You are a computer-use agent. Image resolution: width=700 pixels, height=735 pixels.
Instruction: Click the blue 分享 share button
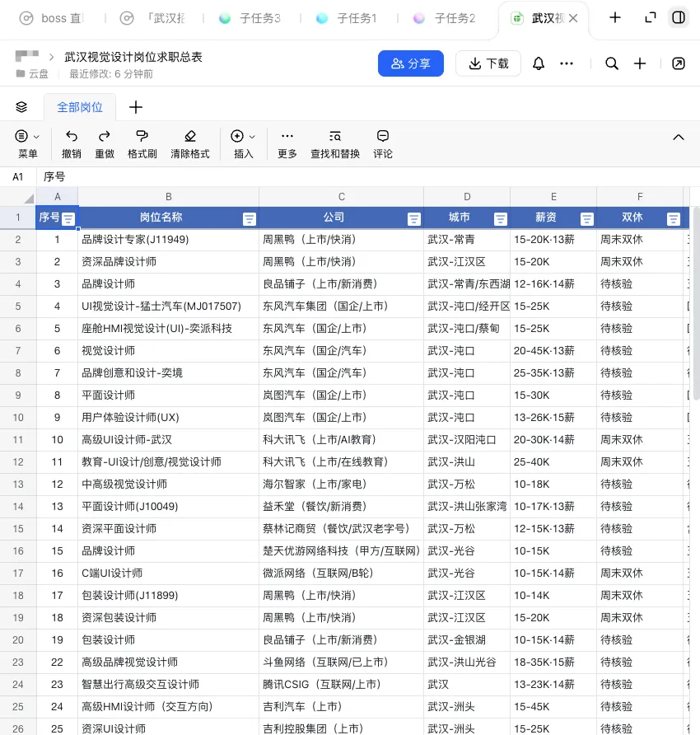coord(411,63)
